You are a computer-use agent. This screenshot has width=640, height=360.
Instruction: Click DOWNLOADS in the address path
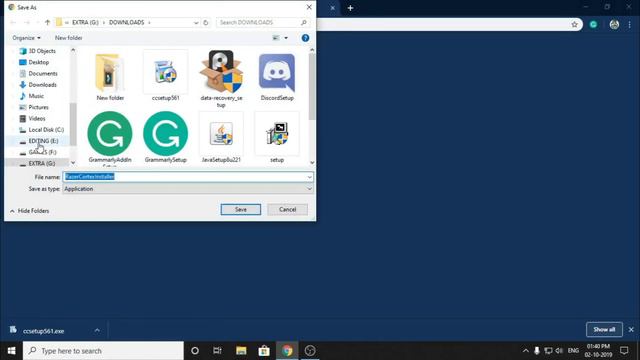pos(127,22)
